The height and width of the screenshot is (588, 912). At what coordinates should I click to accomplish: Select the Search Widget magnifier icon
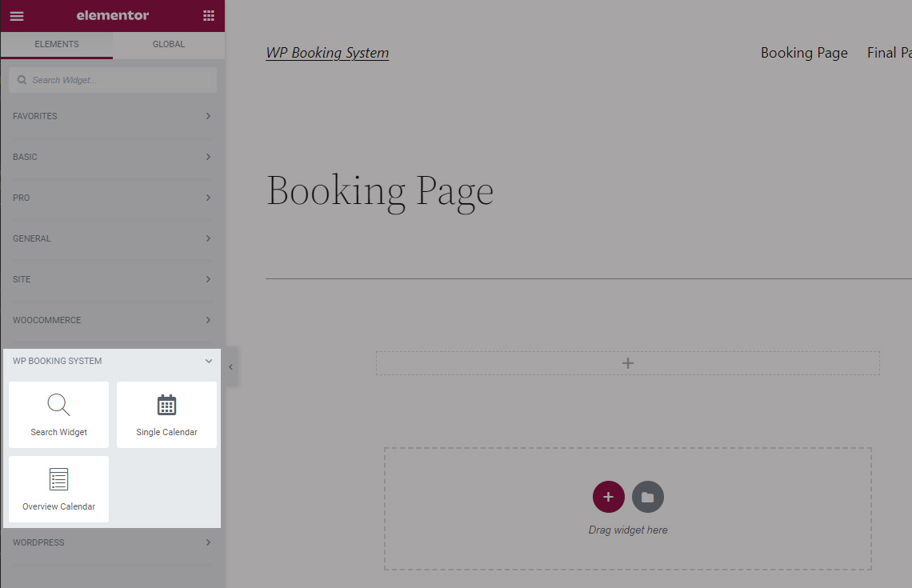[x=58, y=405]
